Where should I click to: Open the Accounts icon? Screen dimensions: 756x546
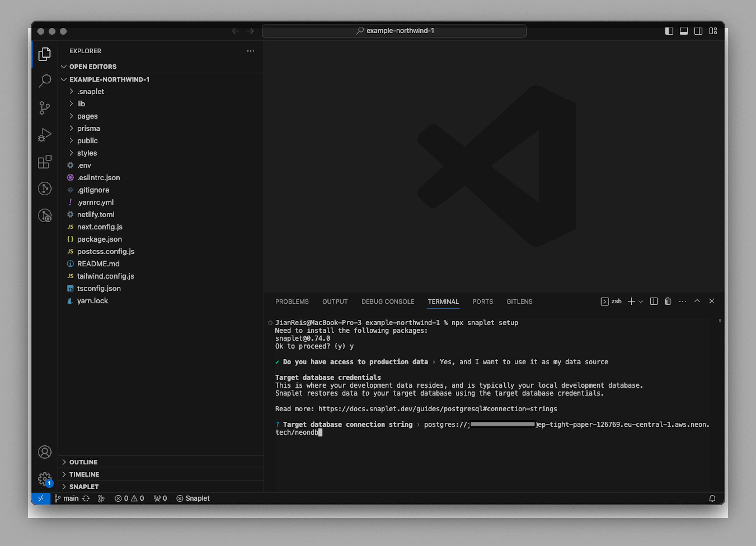click(44, 452)
